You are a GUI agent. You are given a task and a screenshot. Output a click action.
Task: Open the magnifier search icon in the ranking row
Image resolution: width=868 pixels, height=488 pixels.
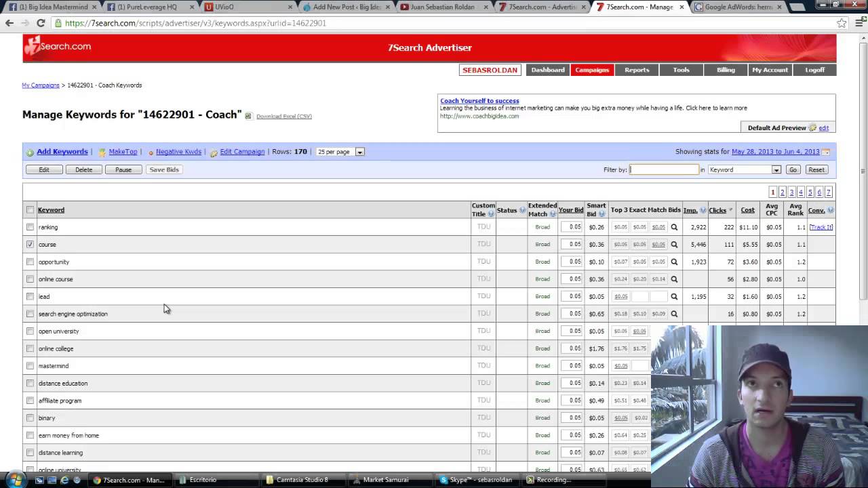[674, 227]
